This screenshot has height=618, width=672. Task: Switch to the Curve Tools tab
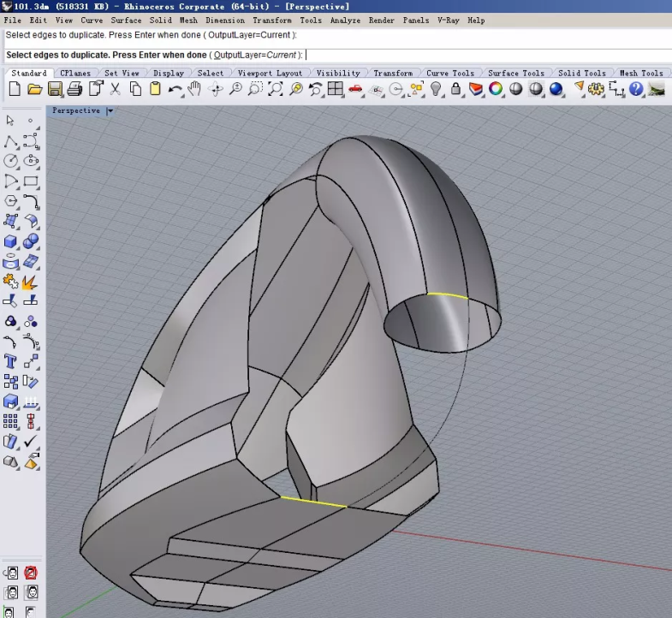click(449, 73)
